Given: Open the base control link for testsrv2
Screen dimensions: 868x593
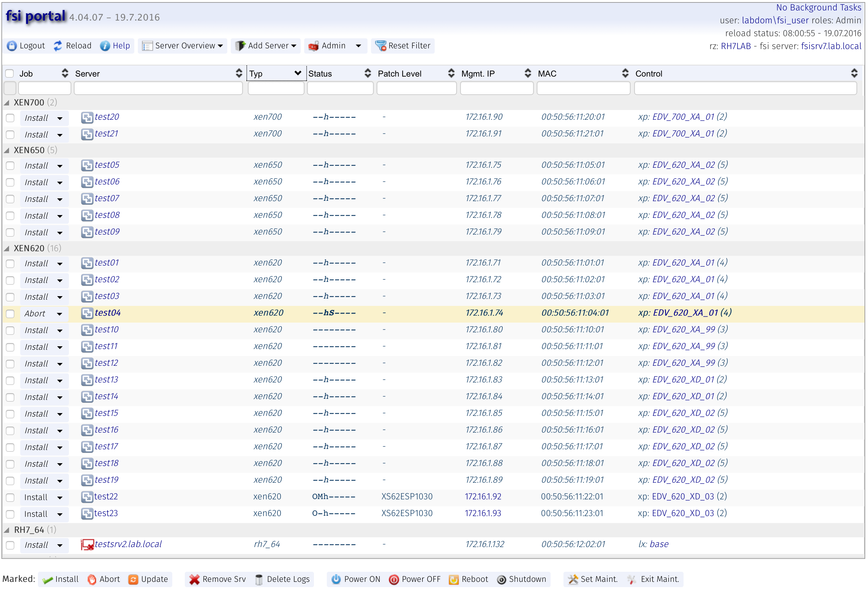Looking at the screenshot, I should (659, 544).
